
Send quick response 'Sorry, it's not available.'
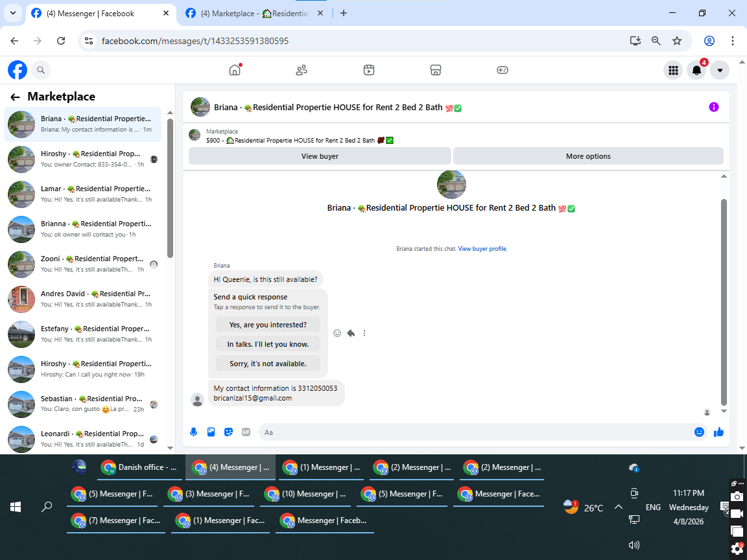pos(268,364)
